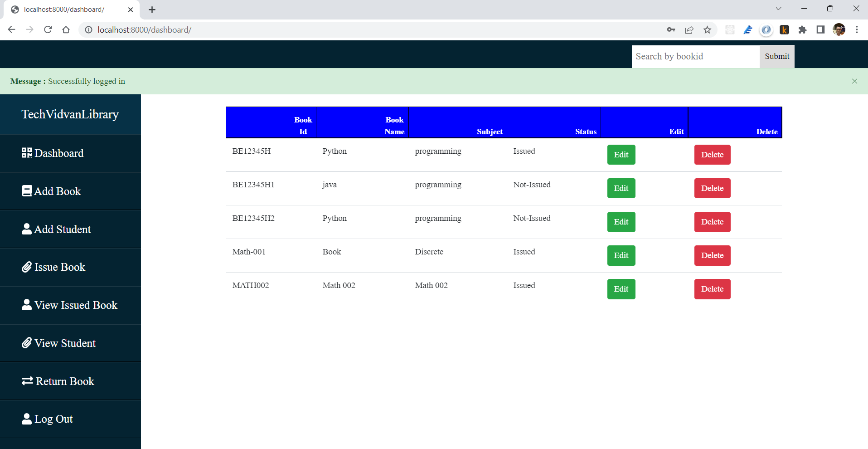The width and height of the screenshot is (868, 449).
Task: Open Issue Book via its paperclip icon
Action: (x=26, y=267)
